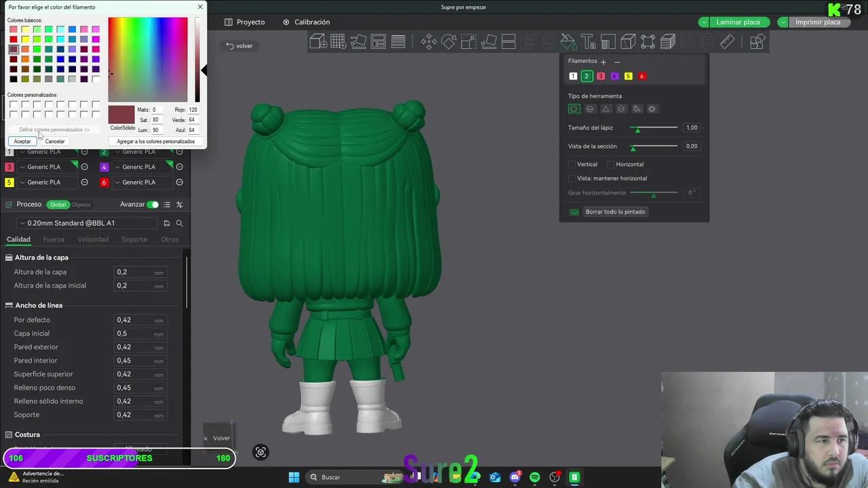
Task: Save the process preset icon
Action: (x=167, y=223)
